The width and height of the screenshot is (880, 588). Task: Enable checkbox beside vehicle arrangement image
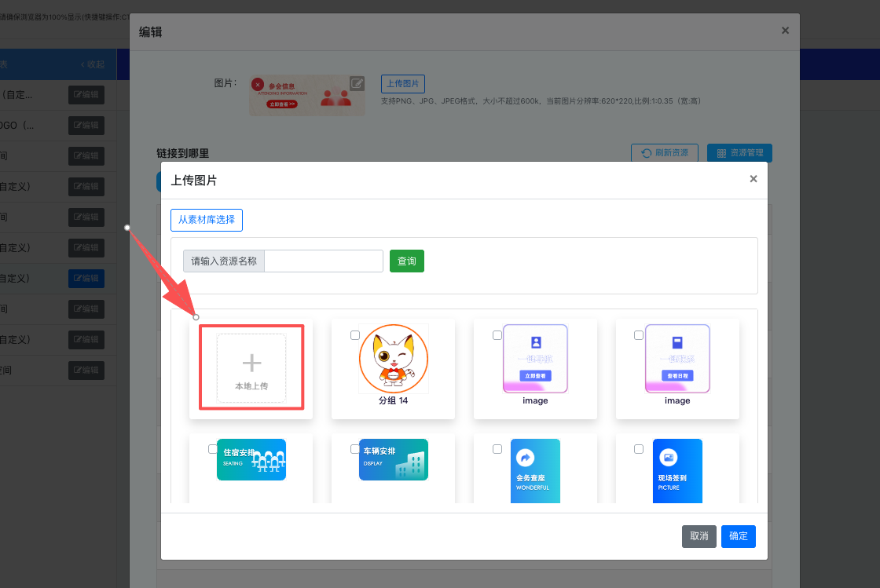355,449
